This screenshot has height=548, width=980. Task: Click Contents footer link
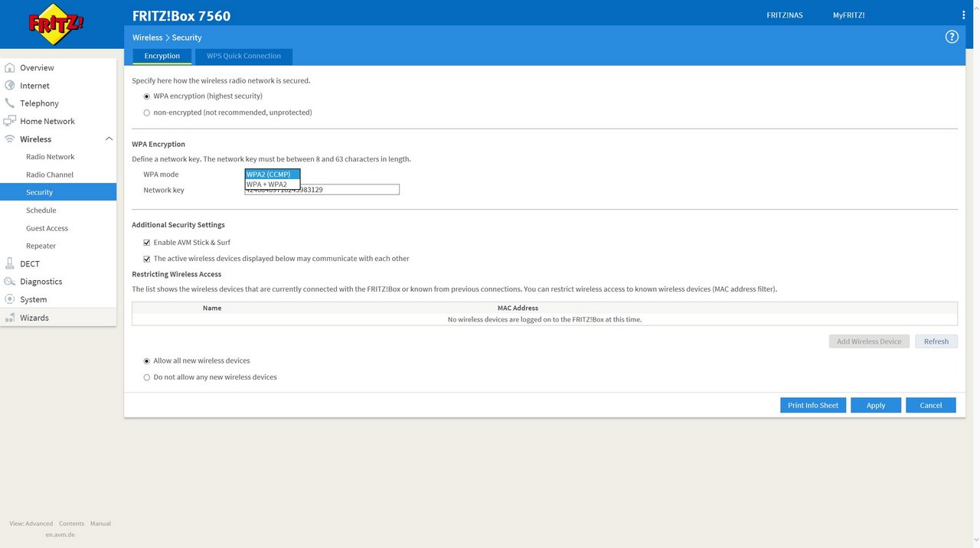[72, 524]
